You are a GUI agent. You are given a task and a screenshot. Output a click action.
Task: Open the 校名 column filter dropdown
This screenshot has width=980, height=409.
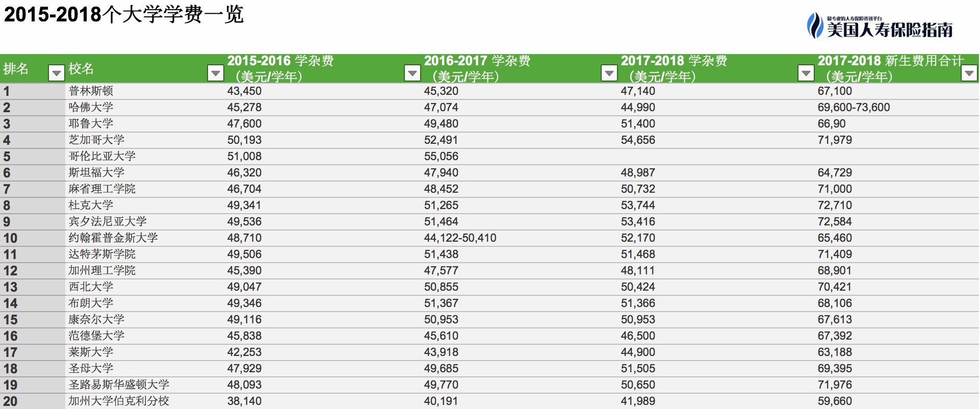coord(216,73)
